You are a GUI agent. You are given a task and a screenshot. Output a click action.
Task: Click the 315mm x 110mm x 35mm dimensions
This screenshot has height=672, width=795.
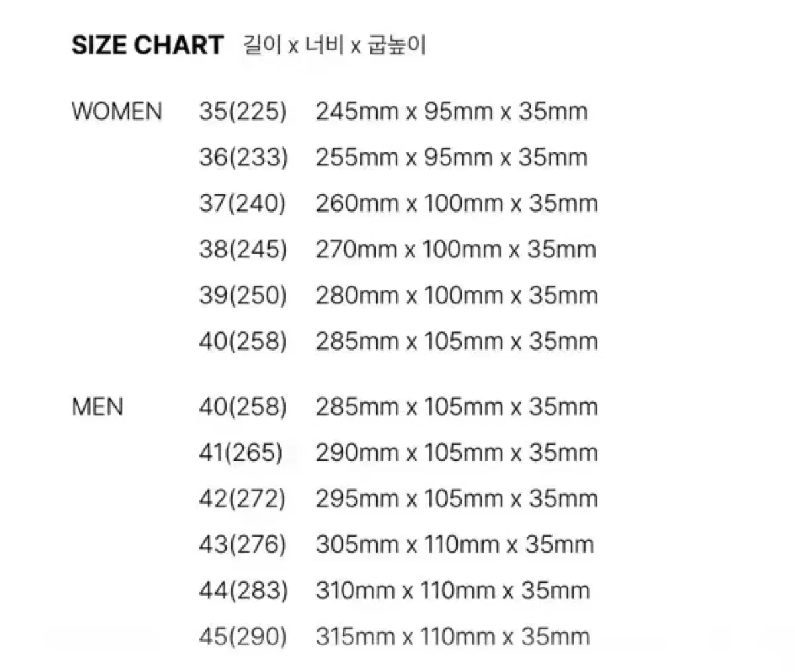click(x=452, y=636)
